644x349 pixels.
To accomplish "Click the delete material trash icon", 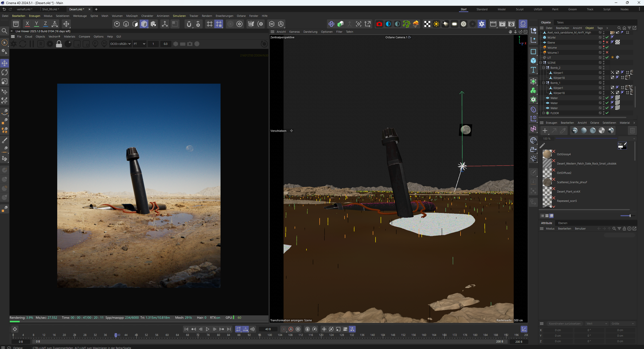I will tap(632, 131).
